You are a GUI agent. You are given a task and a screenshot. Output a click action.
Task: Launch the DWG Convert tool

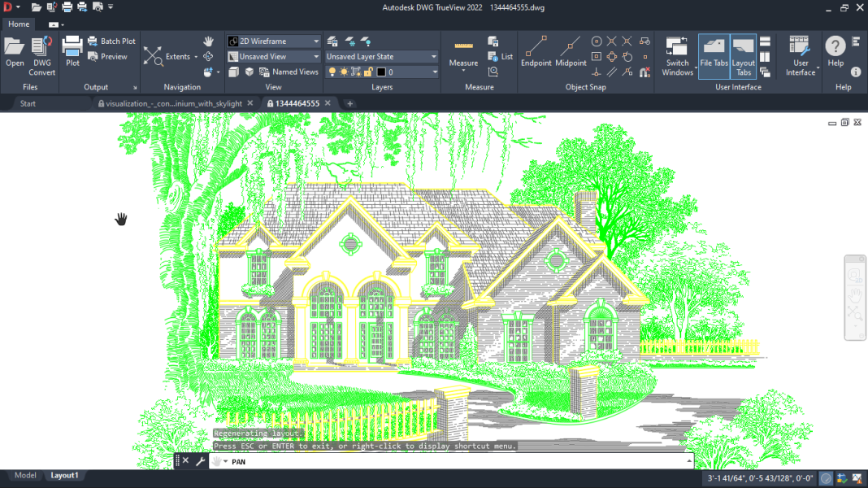(41, 56)
